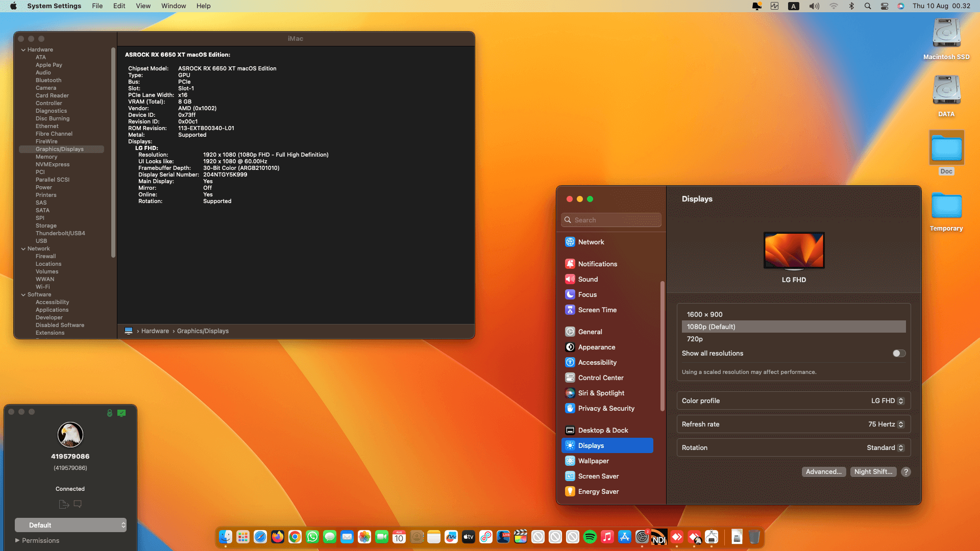The width and height of the screenshot is (980, 551).
Task: Click the chat bubble icon in AnyDesk
Action: pos(78,504)
